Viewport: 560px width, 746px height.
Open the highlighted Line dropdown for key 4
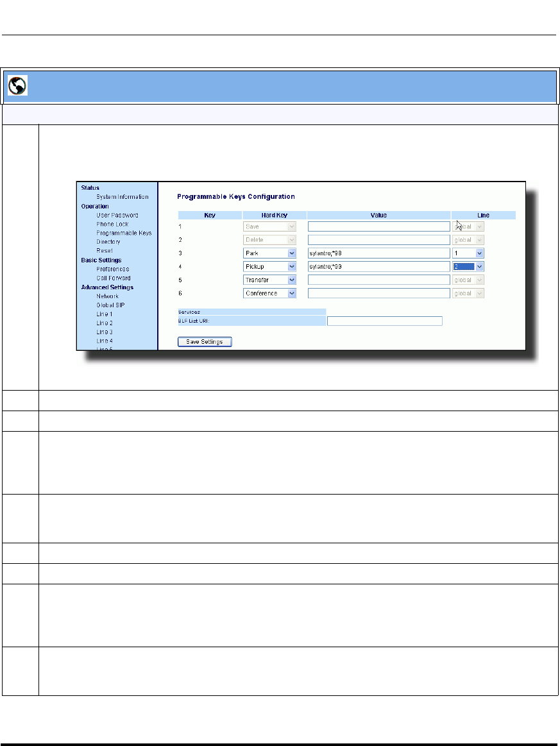tap(468, 267)
